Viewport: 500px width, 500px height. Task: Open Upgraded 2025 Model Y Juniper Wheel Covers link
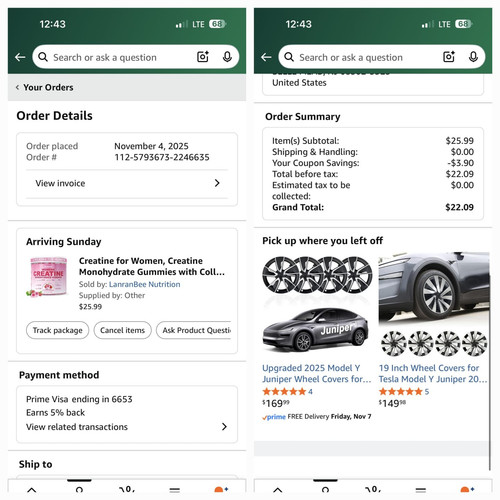click(316, 373)
